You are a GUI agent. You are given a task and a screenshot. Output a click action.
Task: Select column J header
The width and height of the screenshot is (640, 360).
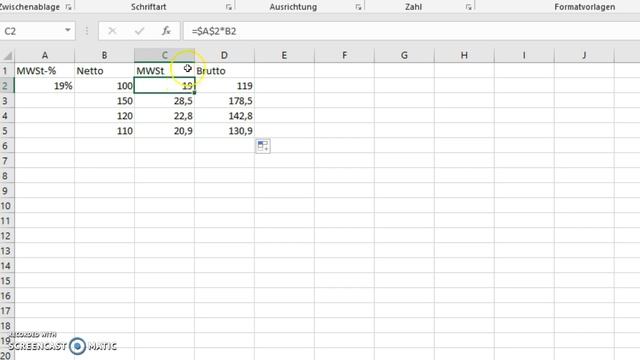[584, 55]
